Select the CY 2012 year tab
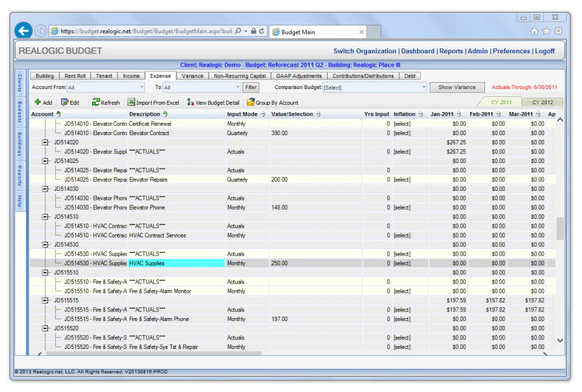Image resolution: width=582 pixels, height=392 pixels. tap(542, 102)
